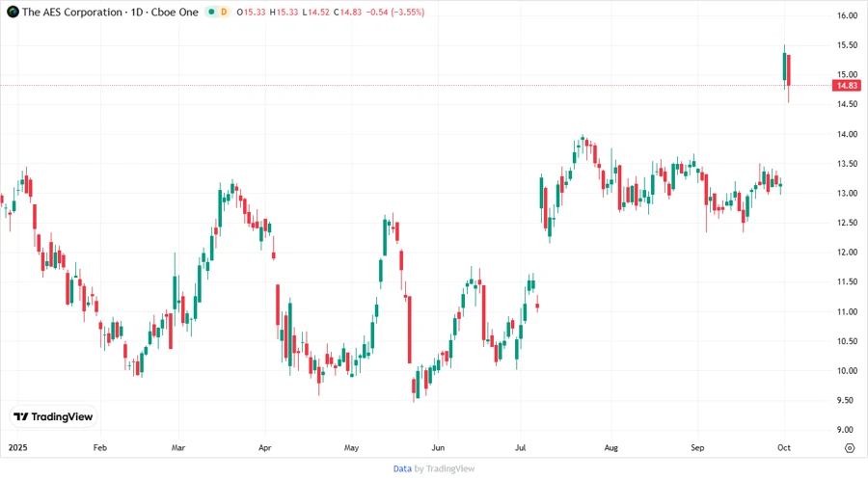Click the orange D data badge

(x=224, y=12)
